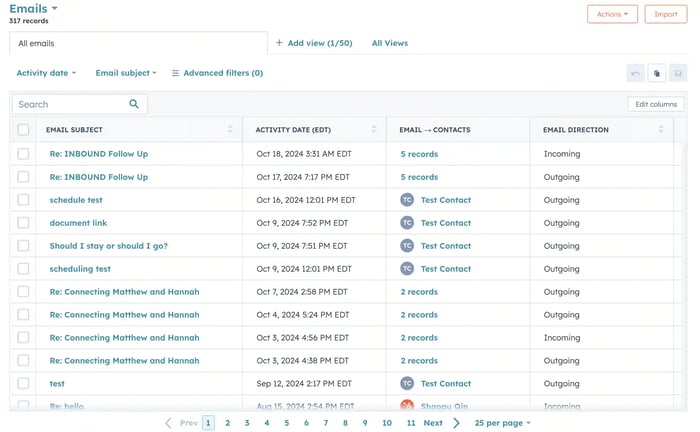The height and width of the screenshot is (432, 700).
Task: Sort by Email Subject column arrows
Action: tap(230, 130)
